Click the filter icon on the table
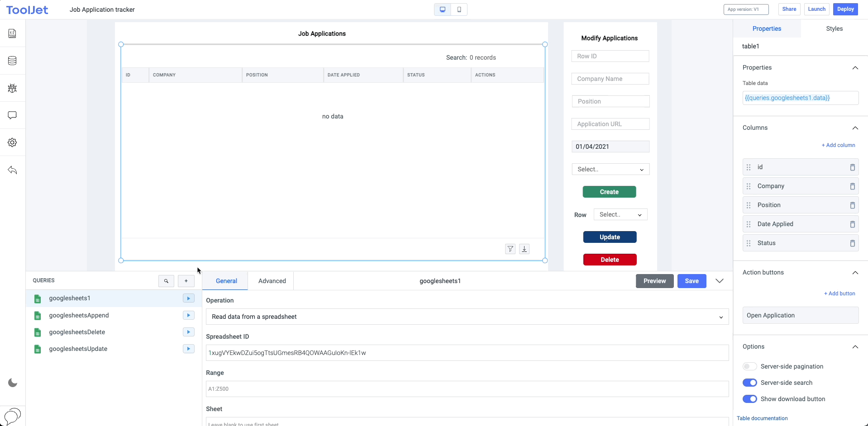The width and height of the screenshot is (868, 426). click(x=510, y=249)
